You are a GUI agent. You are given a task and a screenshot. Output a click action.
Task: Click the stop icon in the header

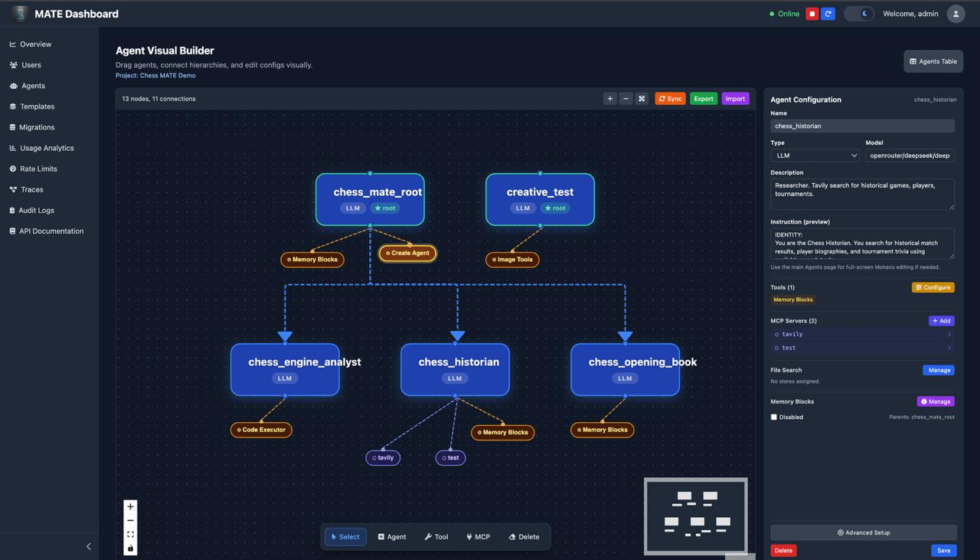tap(812, 13)
